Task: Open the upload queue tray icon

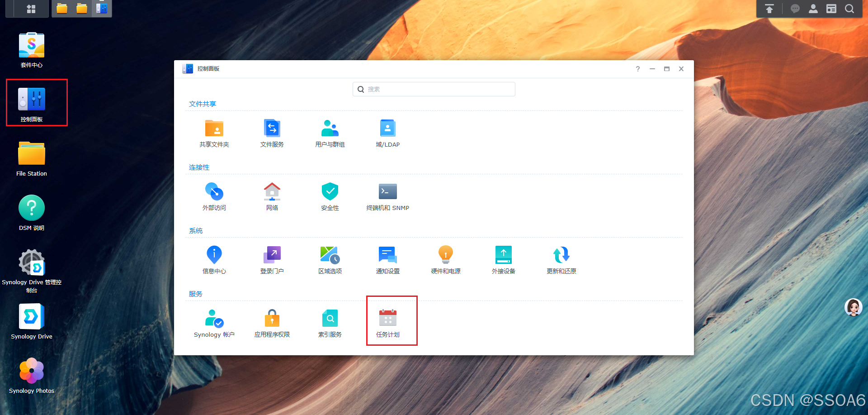Action: point(769,9)
